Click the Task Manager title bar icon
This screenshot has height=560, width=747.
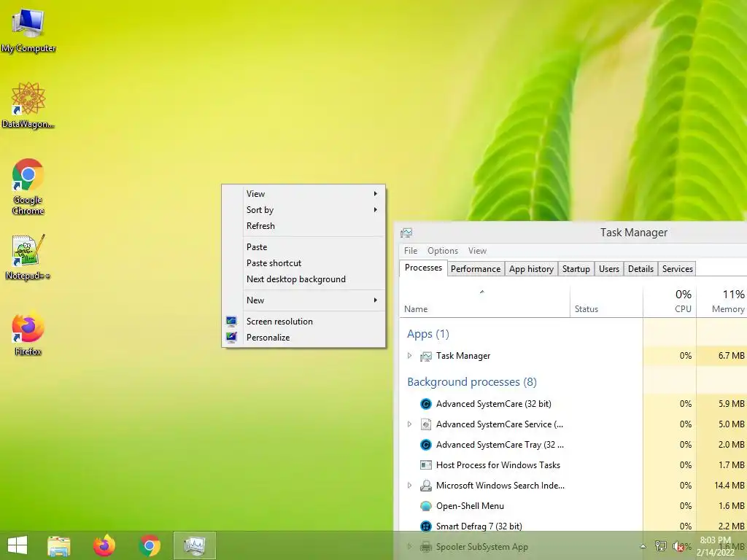406,233
